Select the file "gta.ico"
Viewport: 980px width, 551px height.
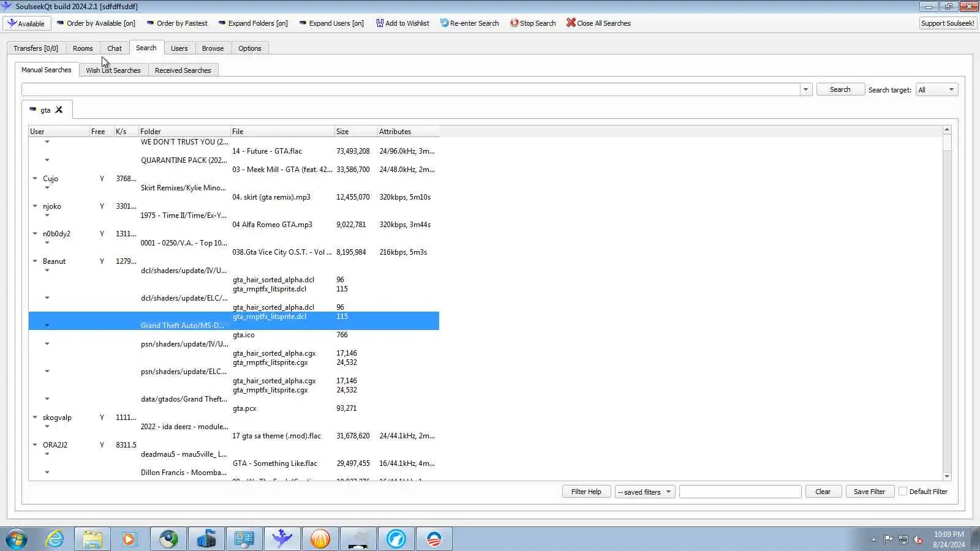tap(243, 335)
